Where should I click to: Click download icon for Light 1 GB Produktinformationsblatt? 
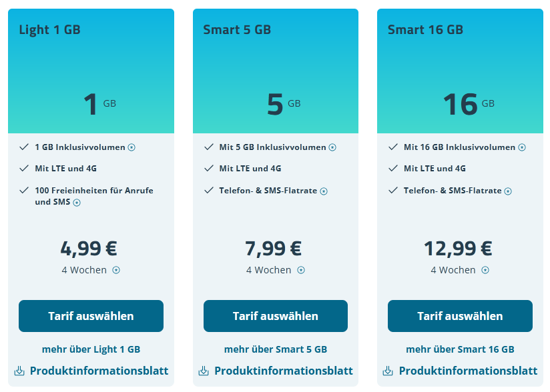coord(19,371)
